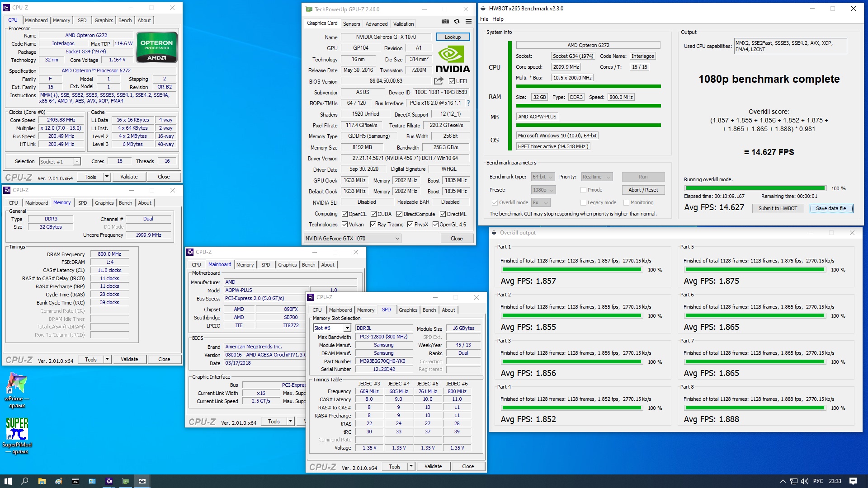
Task: Click the Part 8 progress bar
Action: click(755, 408)
